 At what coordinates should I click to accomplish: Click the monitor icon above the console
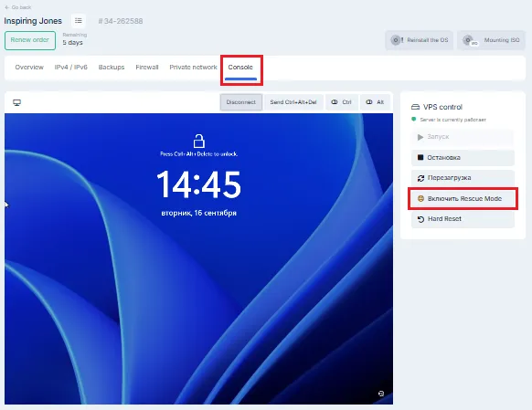pyautogui.click(x=16, y=102)
